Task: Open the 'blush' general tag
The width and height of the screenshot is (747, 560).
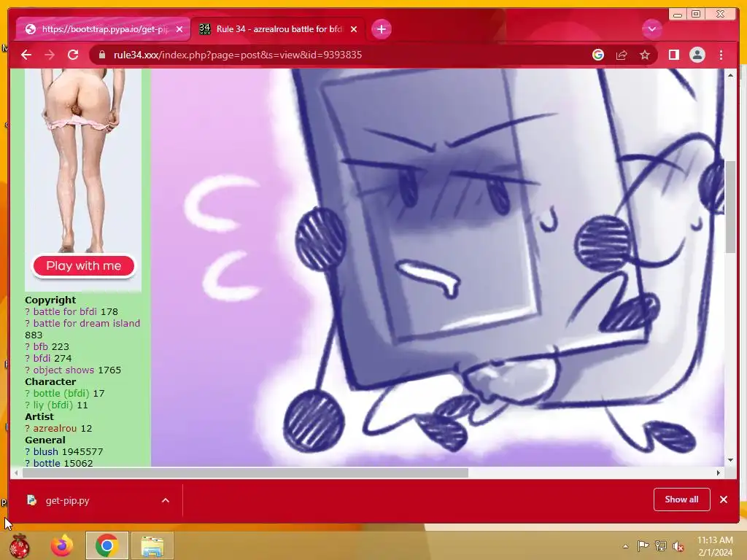Action: tap(45, 451)
